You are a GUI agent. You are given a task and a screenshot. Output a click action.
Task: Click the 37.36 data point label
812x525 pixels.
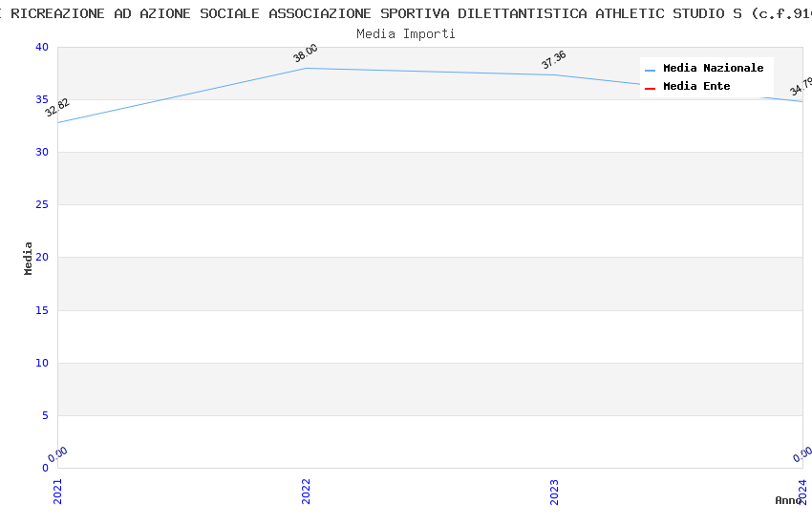coord(554,60)
